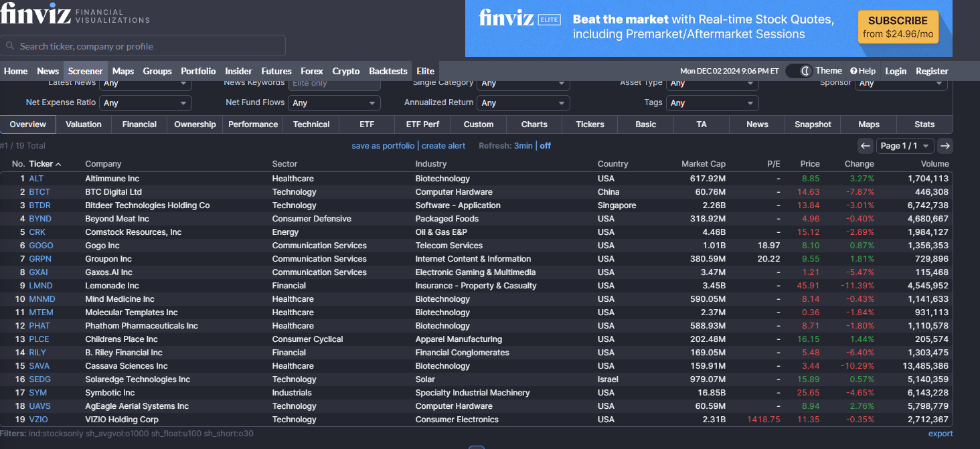The image size is (980, 449).
Task: Go to previous page arrow
Action: [x=866, y=146]
